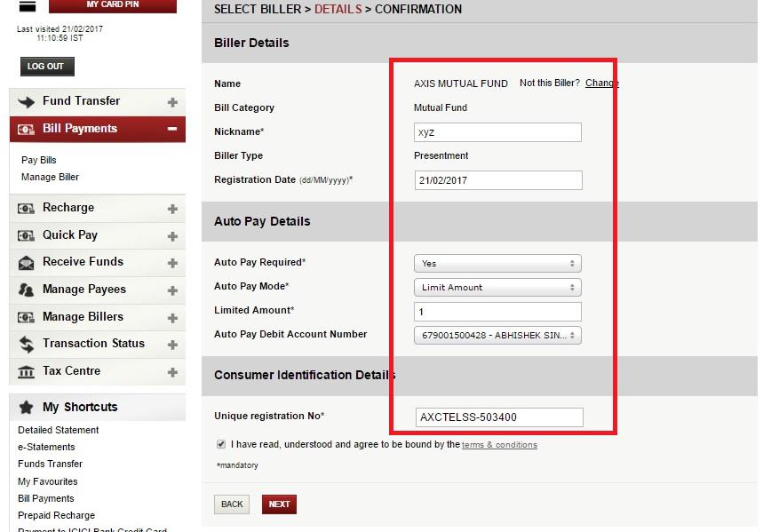
Task: Click the Tax Centre building icon
Action: (27, 371)
